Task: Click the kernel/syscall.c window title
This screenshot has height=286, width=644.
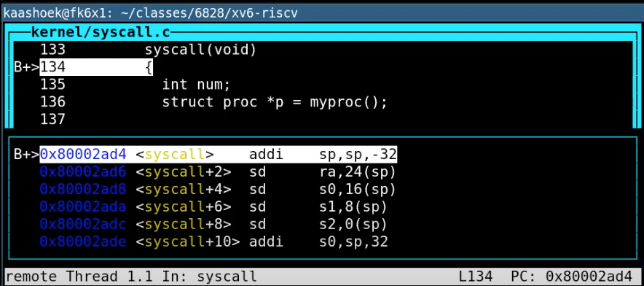Action: pos(101,32)
